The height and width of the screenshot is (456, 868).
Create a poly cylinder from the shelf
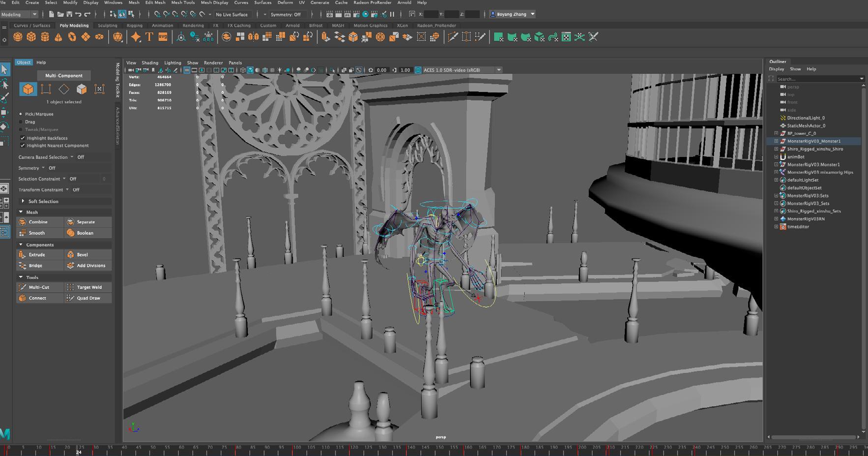tap(45, 37)
